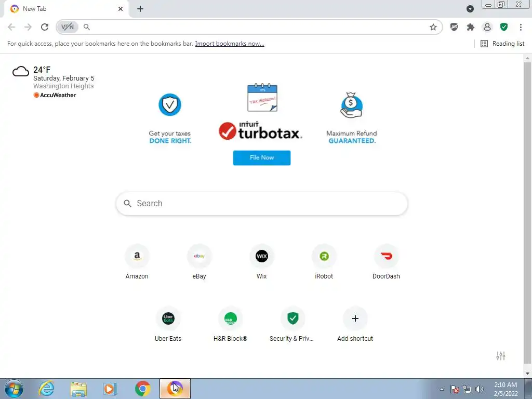This screenshot has width=532, height=399.
Task: Click the Action Center flag icon
Action: (x=455, y=389)
